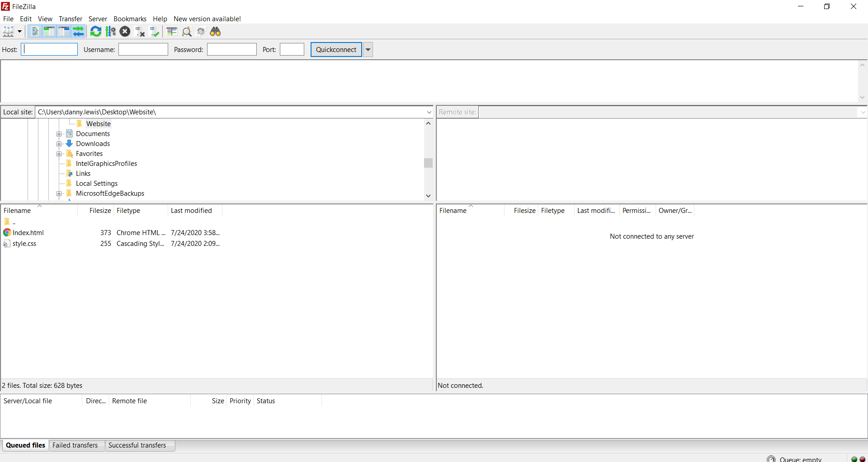Expand the Downloads tree node

tap(59, 144)
